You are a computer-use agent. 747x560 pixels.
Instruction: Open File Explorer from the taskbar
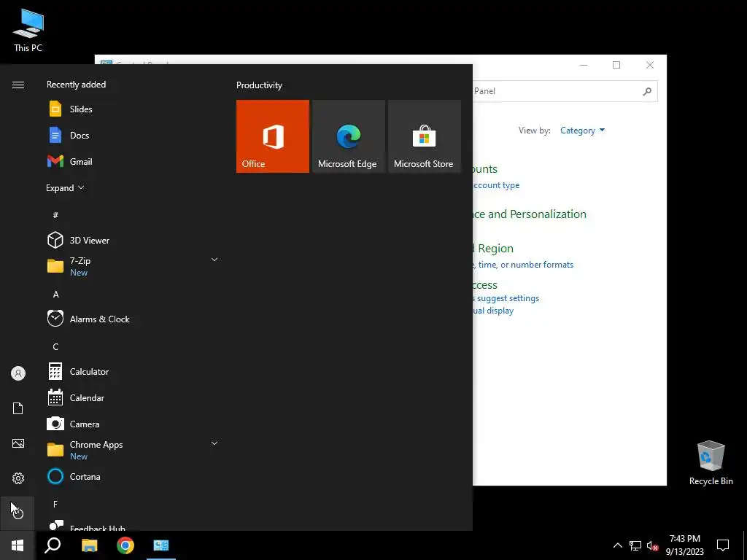[x=89, y=545]
